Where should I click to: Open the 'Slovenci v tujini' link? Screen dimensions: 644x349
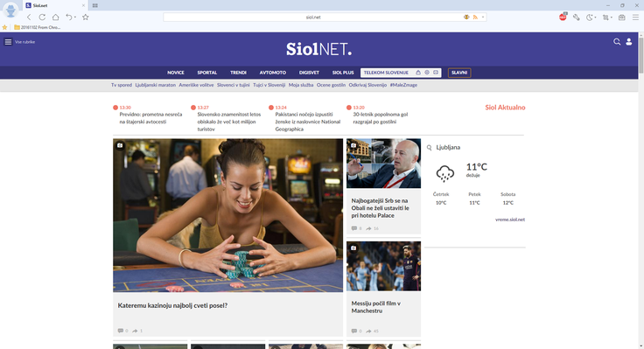pyautogui.click(x=234, y=85)
